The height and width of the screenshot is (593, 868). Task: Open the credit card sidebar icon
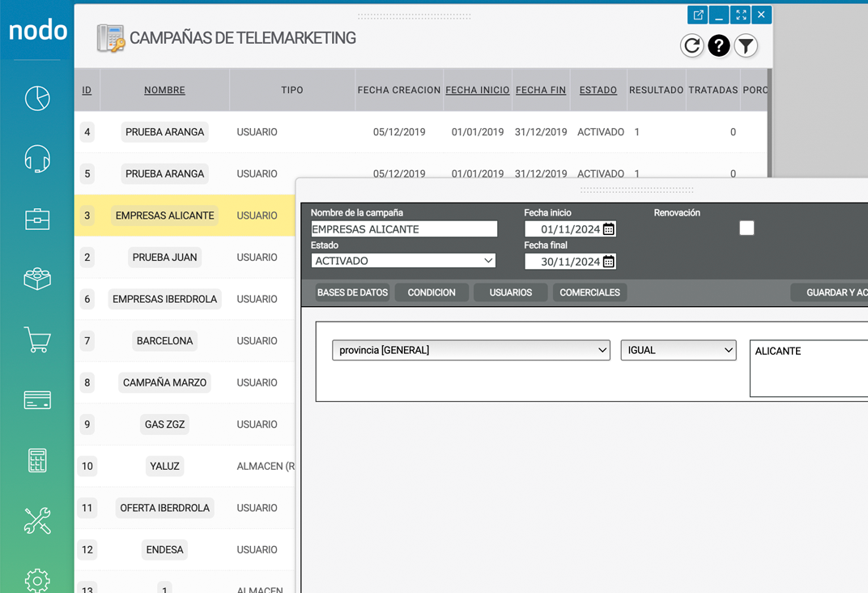tap(37, 399)
